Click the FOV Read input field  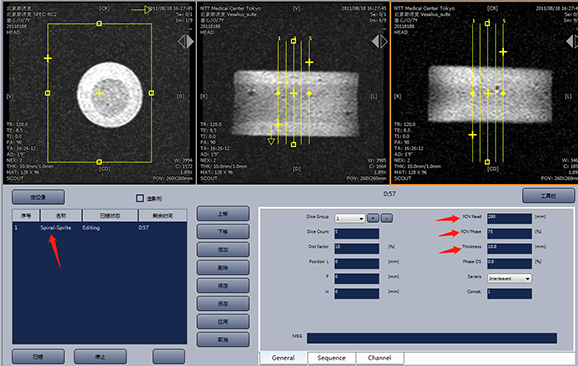(x=509, y=218)
